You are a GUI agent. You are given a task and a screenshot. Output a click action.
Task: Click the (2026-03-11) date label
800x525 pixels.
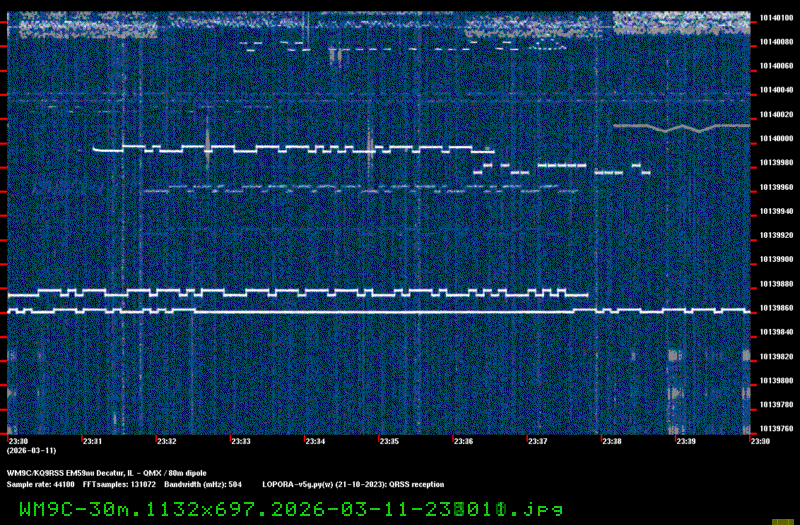point(31,451)
